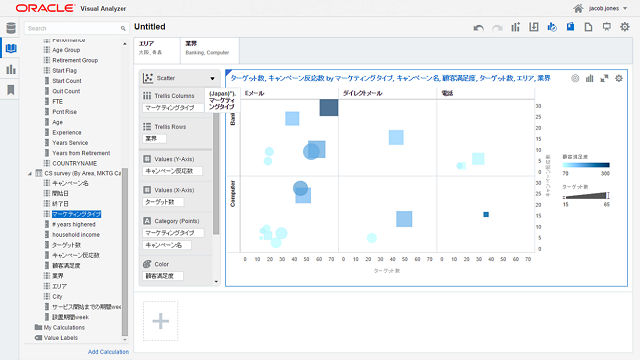
Task: Add a new visualization with plus button
Action: [x=160, y=321]
